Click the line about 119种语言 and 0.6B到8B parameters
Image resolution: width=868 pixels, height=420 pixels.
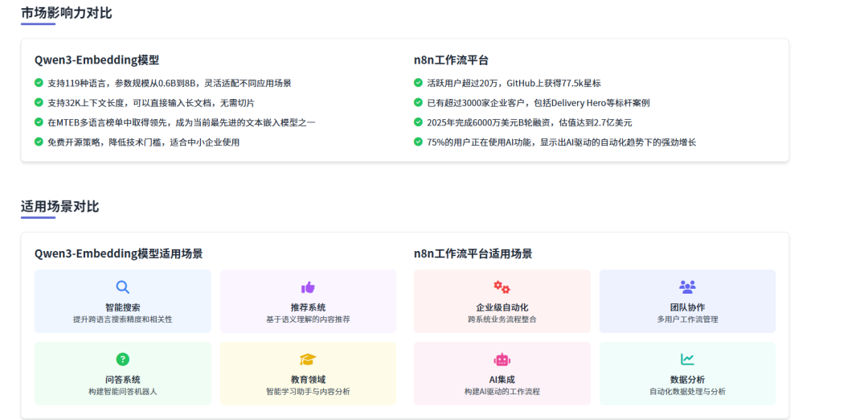pos(170,83)
